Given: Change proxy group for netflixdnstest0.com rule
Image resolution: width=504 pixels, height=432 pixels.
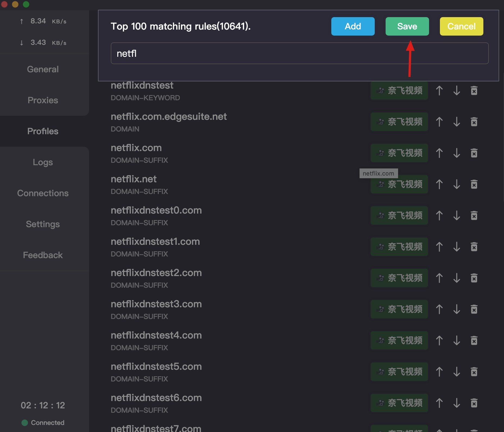Looking at the screenshot, I should (x=399, y=215).
